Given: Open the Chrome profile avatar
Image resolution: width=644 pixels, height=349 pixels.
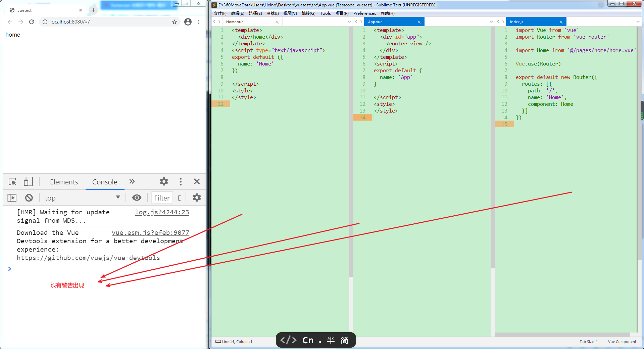Looking at the screenshot, I should (x=188, y=22).
